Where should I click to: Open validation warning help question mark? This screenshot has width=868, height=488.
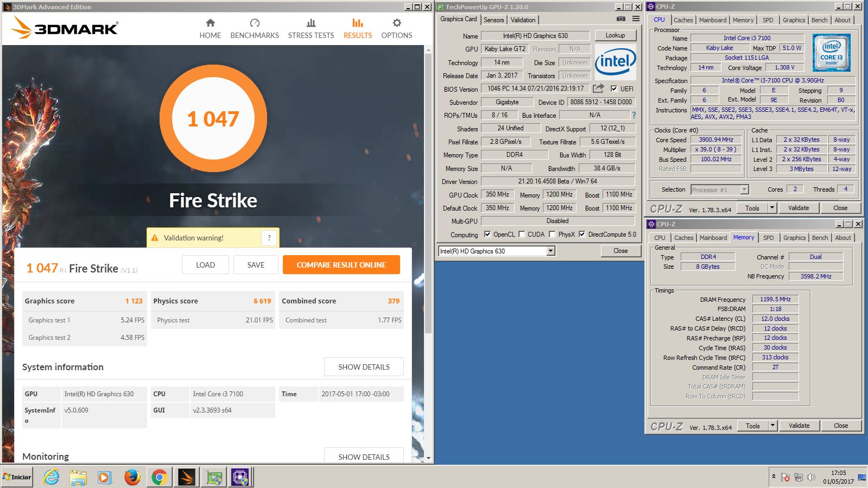269,238
